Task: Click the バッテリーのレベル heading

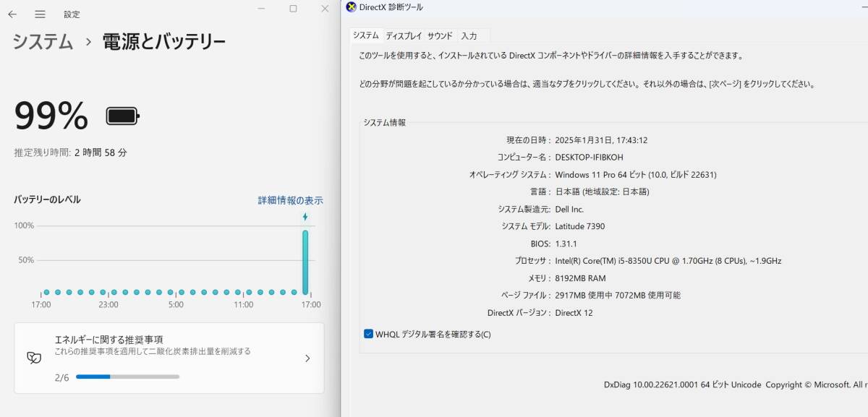Action: point(47,199)
